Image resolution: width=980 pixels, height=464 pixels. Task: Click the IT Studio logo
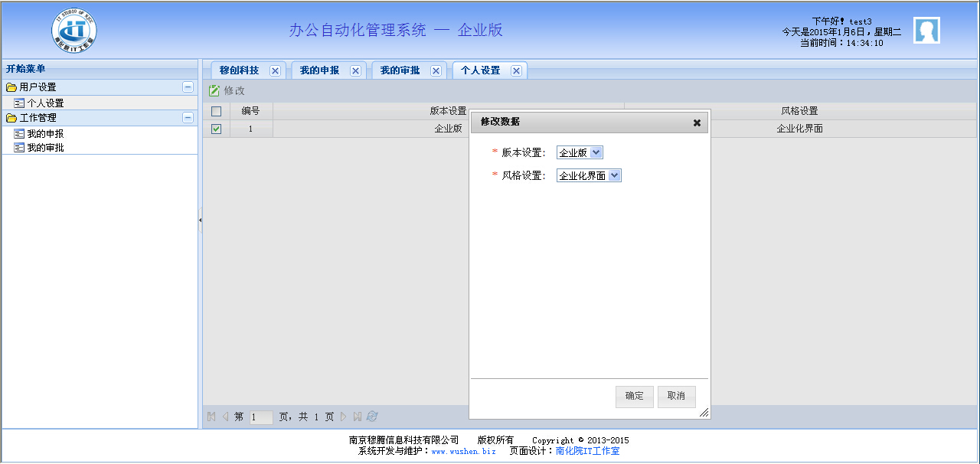point(74,31)
